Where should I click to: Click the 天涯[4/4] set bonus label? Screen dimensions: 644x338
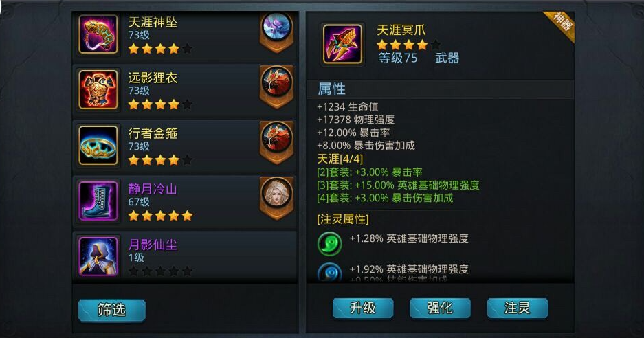[340, 159]
